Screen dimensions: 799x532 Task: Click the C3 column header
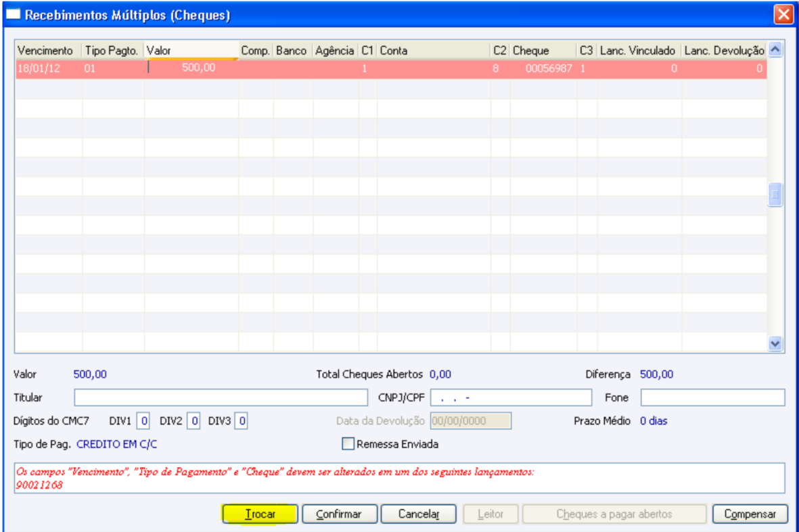[x=587, y=51]
